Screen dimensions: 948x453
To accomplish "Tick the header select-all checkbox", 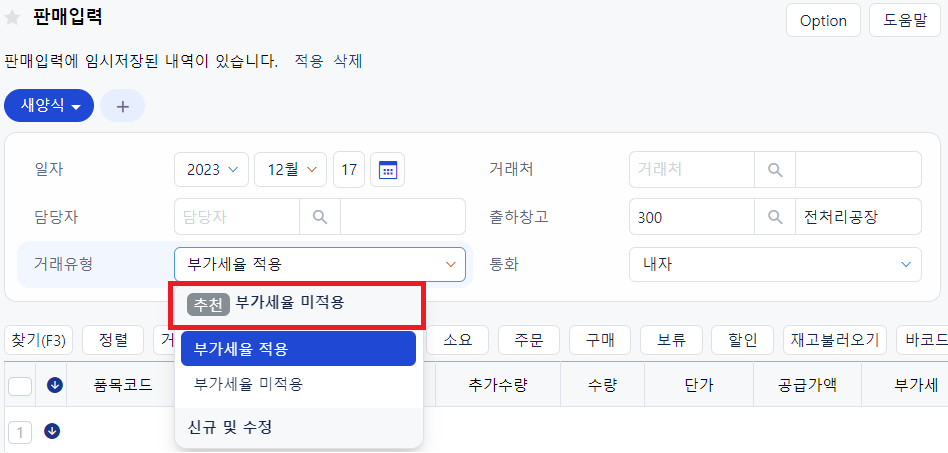I will [20, 385].
